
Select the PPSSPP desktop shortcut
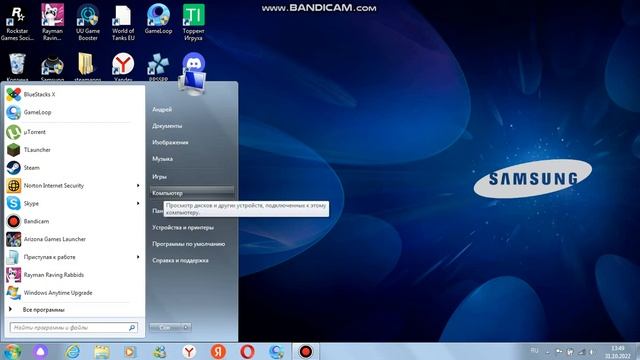pos(158,67)
